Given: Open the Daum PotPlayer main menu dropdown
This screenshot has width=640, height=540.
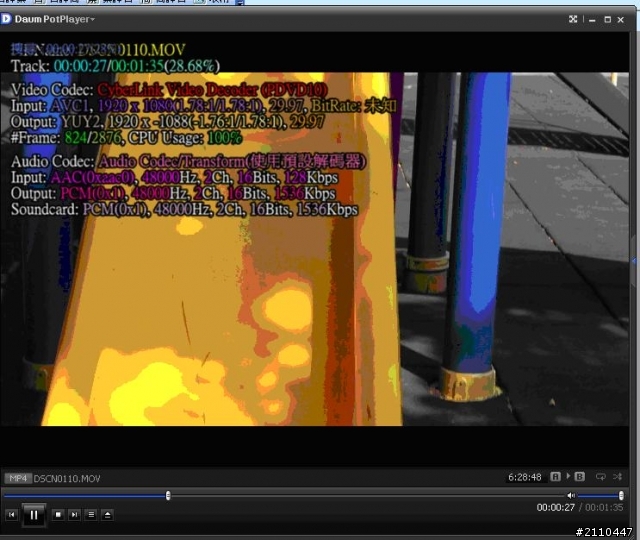Looking at the screenshot, I should coord(55,19).
